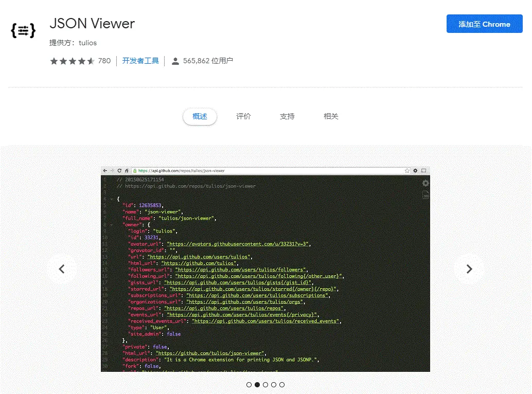Open the https://github.com/tulios link
The width and height of the screenshot is (532, 394).
pos(200,263)
